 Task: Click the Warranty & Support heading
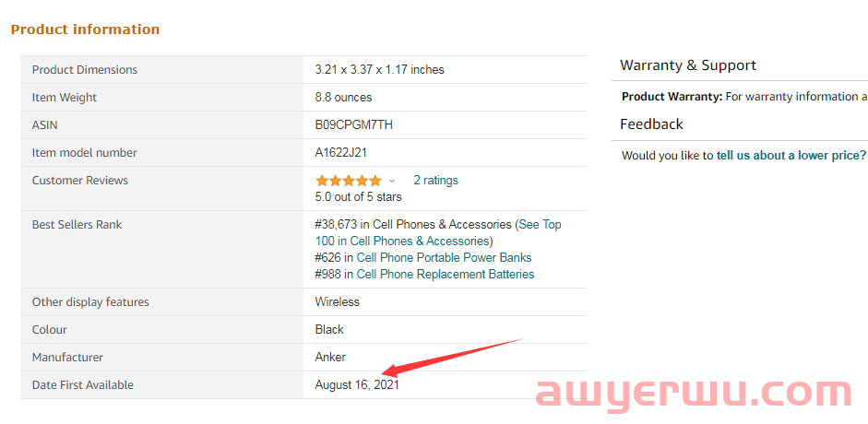688,65
